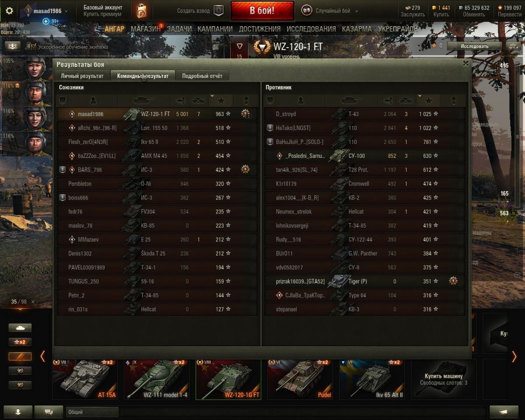The image size is (525, 420).
Task: Toggle the x2 bonus tank filter
Action: (x=20, y=342)
